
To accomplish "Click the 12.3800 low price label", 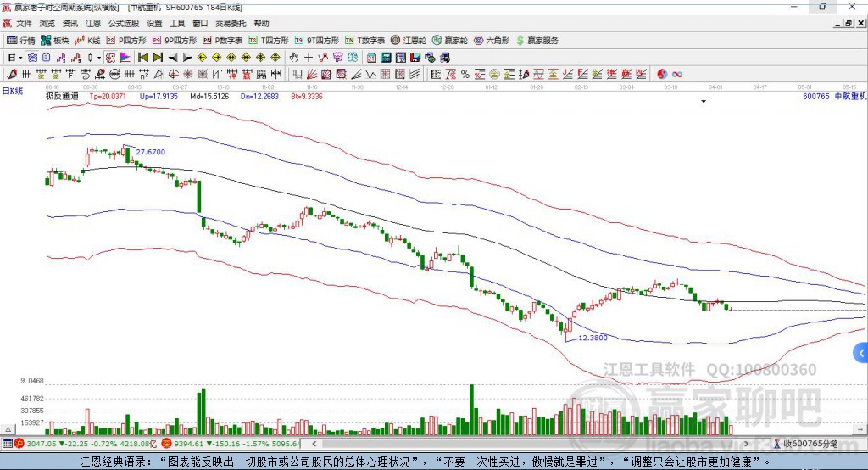I will [x=593, y=338].
